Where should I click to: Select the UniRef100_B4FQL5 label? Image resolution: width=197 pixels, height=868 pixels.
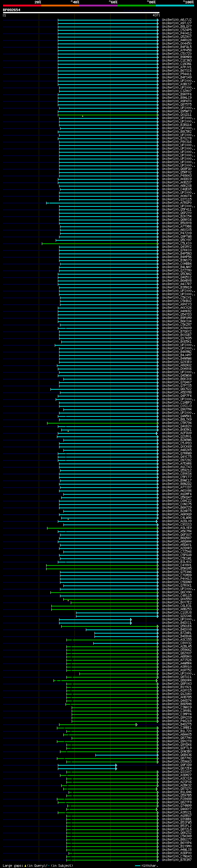pyautogui.click(x=177, y=47)
